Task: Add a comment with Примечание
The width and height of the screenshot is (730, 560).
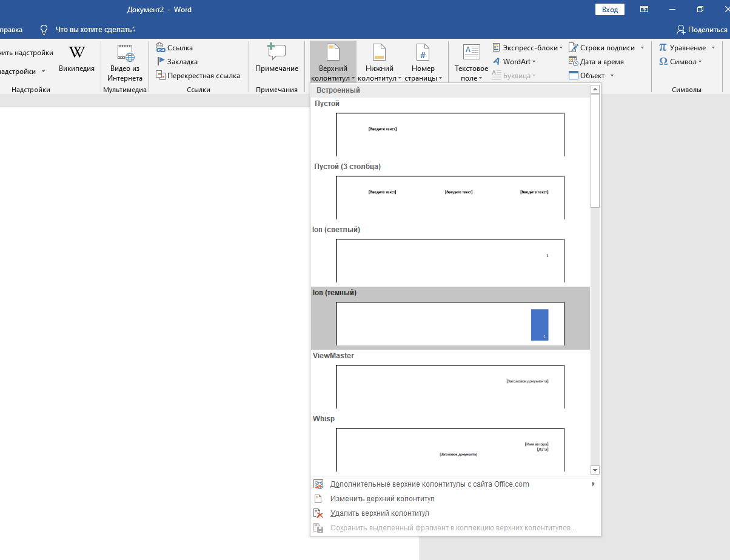Action: (x=276, y=59)
